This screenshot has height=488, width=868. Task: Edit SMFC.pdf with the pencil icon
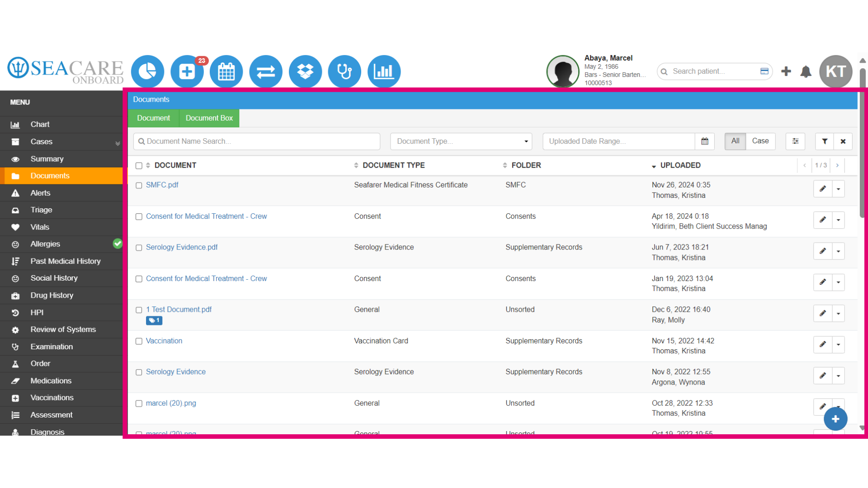point(823,189)
